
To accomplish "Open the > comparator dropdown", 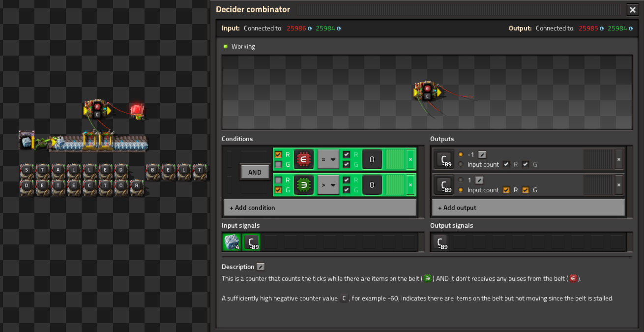I will tap(328, 185).
